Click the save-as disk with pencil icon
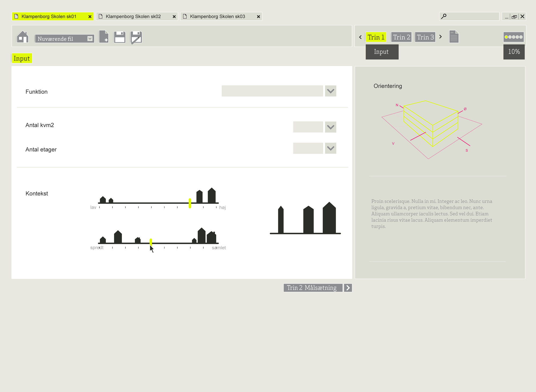 136,37
